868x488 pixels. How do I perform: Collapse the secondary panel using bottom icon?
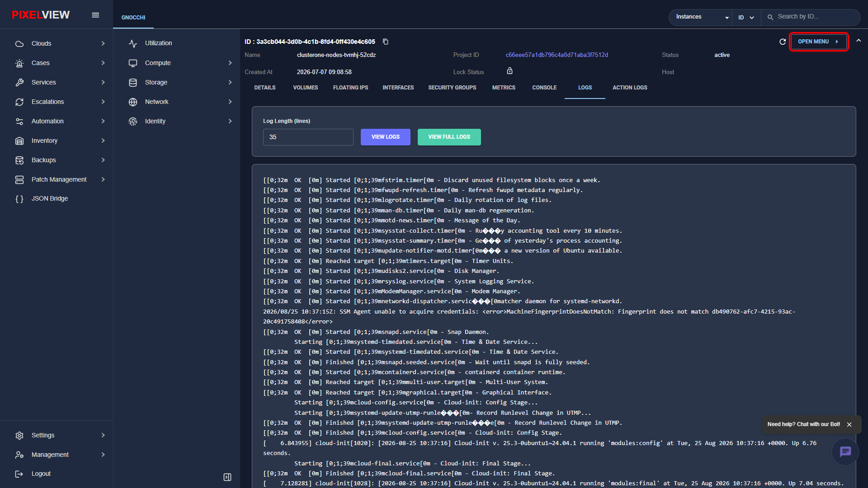pos(227,477)
